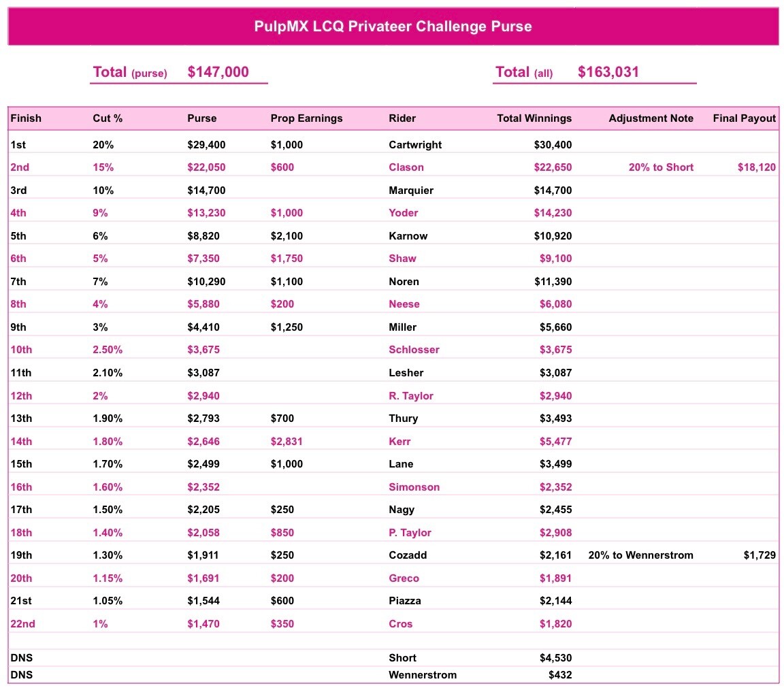
Task: Click the Final Payout column header
Action: pos(744,118)
